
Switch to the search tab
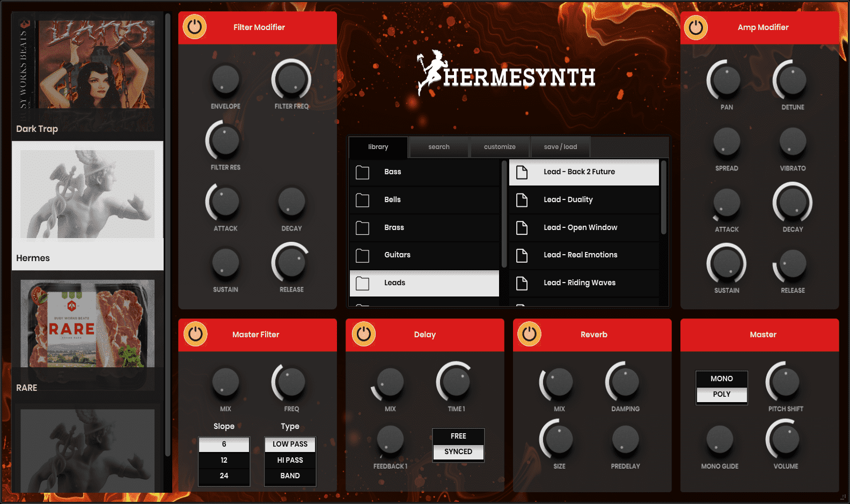(x=439, y=147)
